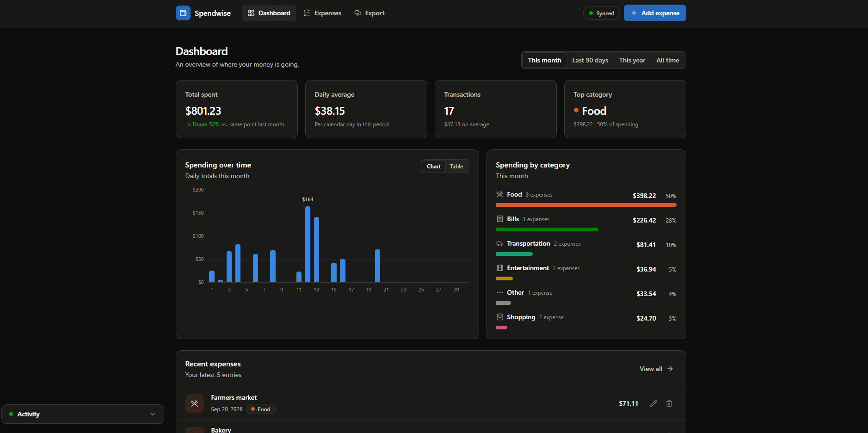The width and height of the screenshot is (868, 433).
Task: Click the Transactions count 17
Action: (449, 111)
